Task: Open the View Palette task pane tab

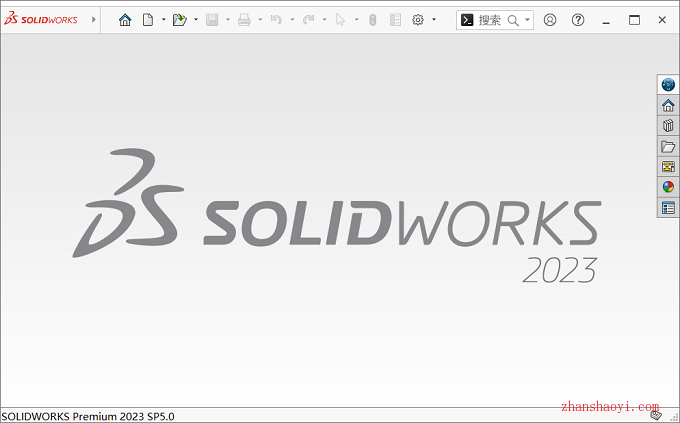Action: tap(668, 167)
